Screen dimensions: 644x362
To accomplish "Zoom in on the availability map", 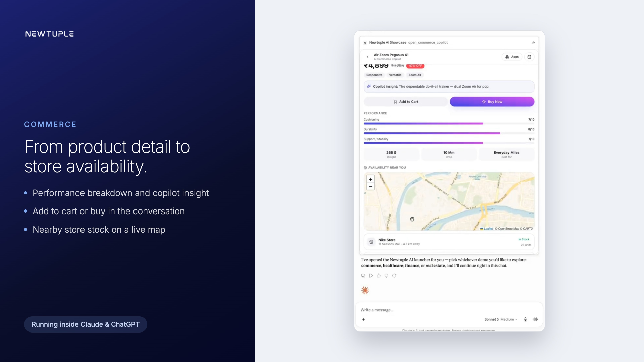I will pos(370,179).
